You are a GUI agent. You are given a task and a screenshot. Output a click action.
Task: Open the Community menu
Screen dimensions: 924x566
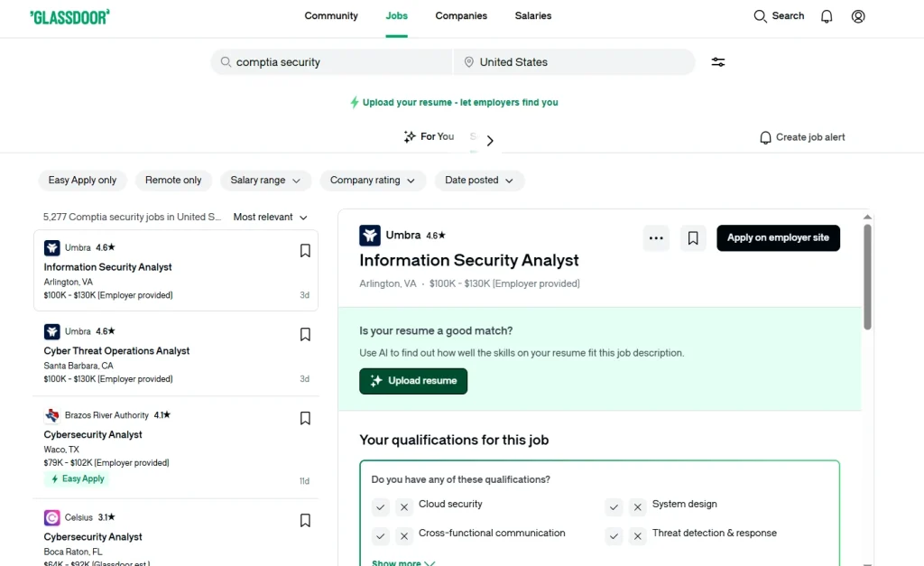(x=331, y=16)
